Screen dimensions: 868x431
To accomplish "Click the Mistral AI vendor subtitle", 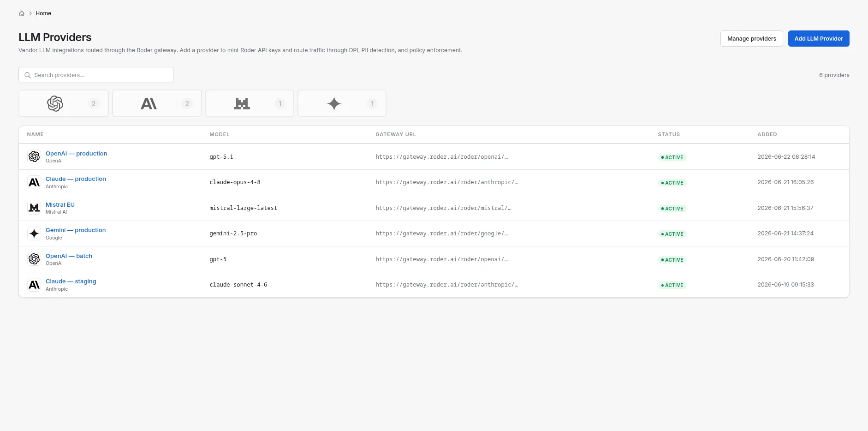I will 56,212.
